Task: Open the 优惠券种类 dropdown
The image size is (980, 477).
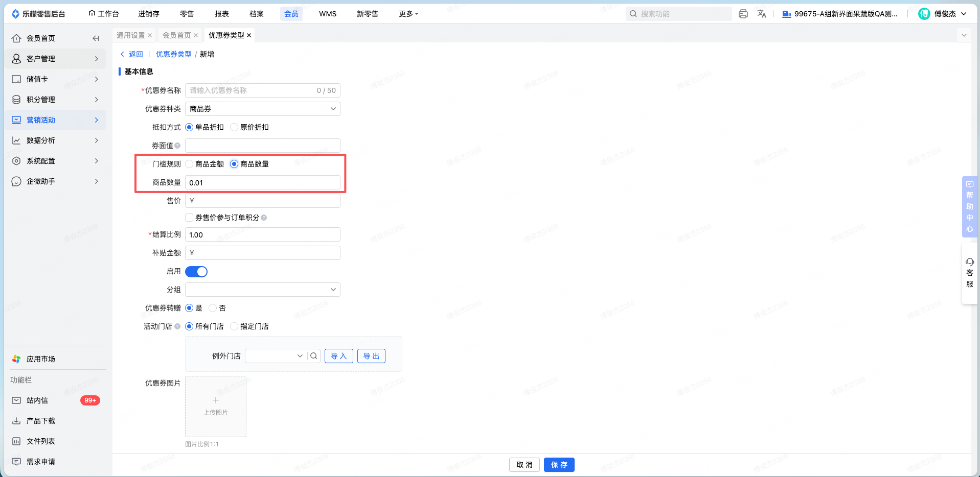Action: pyautogui.click(x=263, y=109)
